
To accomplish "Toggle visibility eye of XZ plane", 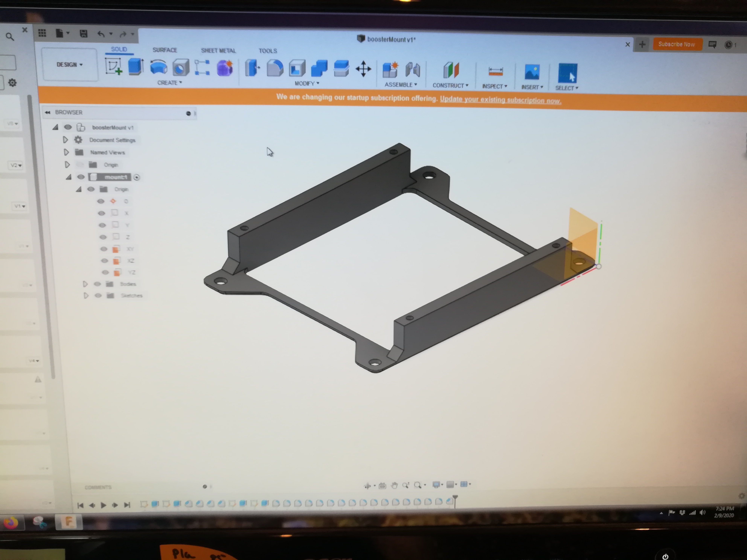I will tap(104, 261).
